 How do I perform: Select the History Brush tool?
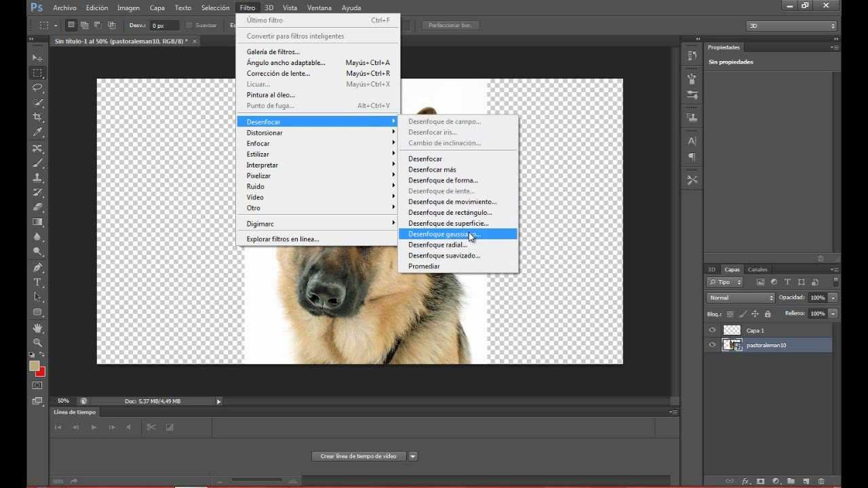pyautogui.click(x=38, y=192)
